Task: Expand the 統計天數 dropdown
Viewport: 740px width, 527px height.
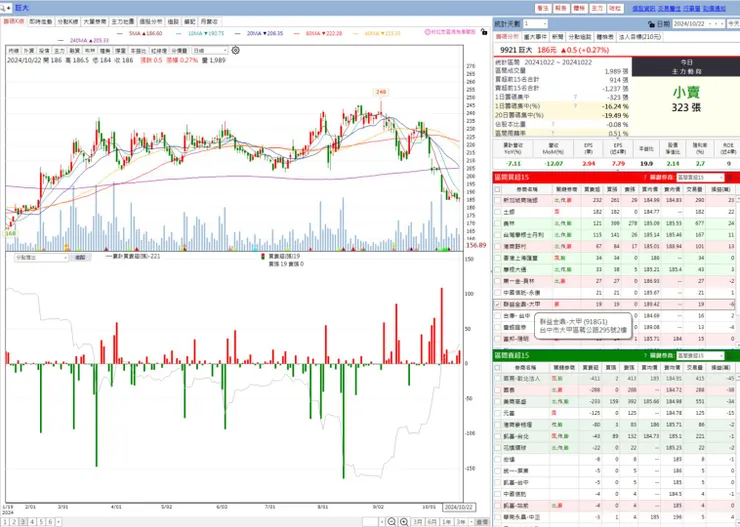Action: pos(535,24)
